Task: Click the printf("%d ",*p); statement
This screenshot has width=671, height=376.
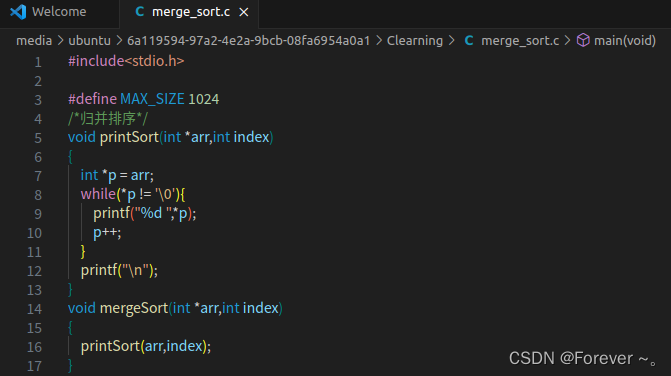Action: [x=145, y=213]
